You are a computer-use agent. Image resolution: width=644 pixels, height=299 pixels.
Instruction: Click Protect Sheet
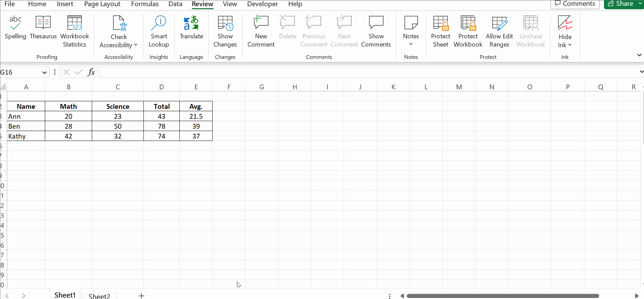coord(441,31)
